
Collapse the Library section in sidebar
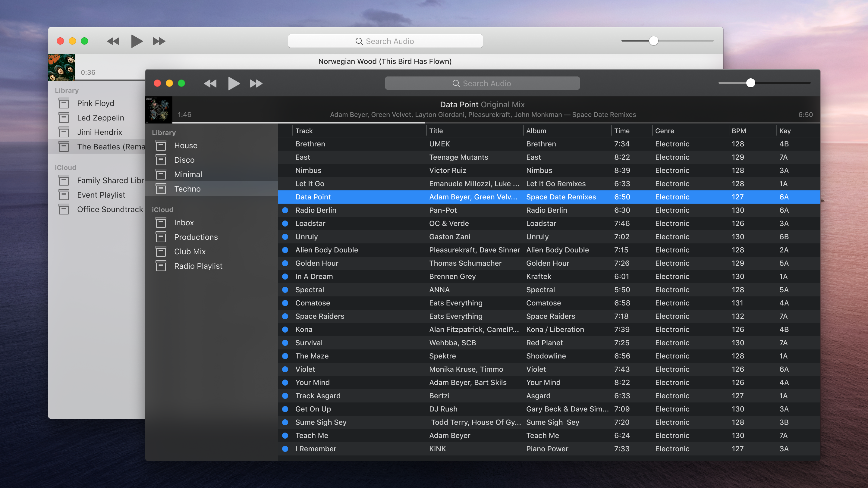coord(164,132)
